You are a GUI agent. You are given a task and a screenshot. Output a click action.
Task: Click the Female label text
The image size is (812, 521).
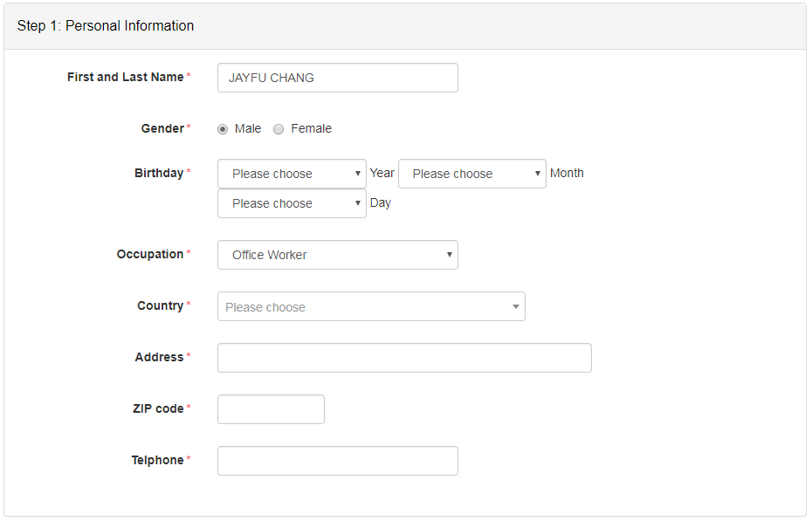coord(311,129)
